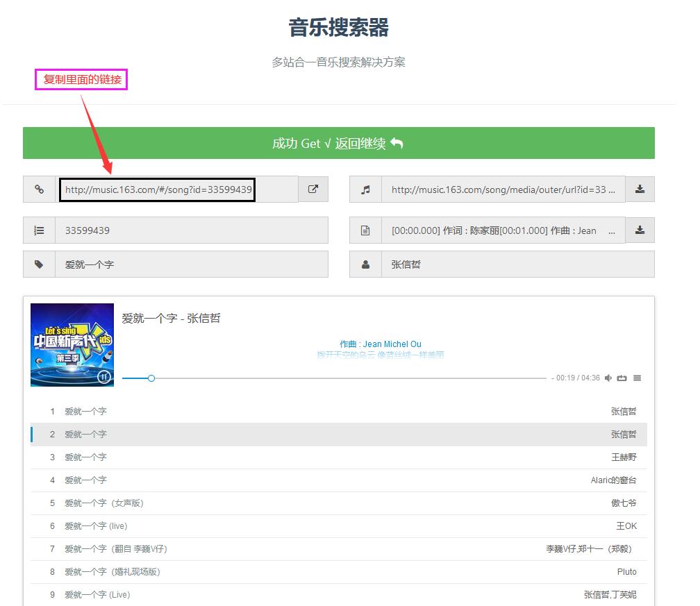Screen dimensions: 700x606
Task: Click the document icon beside lyrics field
Action: (x=365, y=230)
